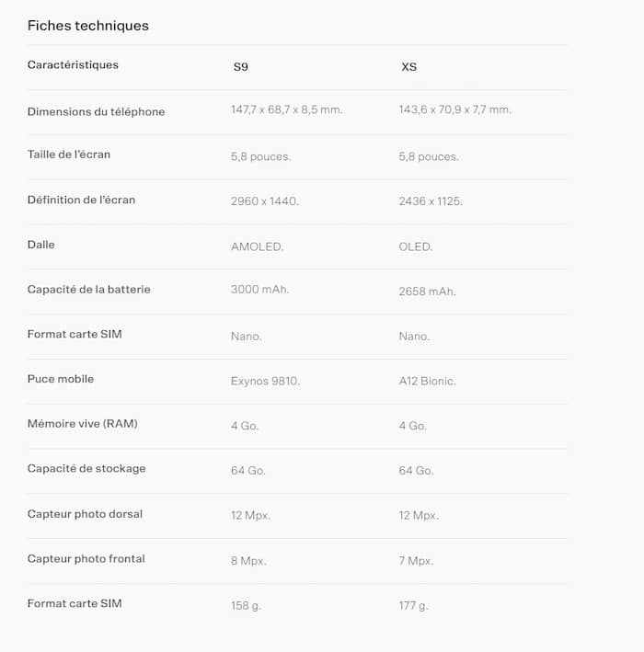Click the 177 g weight value
The width and height of the screenshot is (644, 652).
click(x=413, y=606)
